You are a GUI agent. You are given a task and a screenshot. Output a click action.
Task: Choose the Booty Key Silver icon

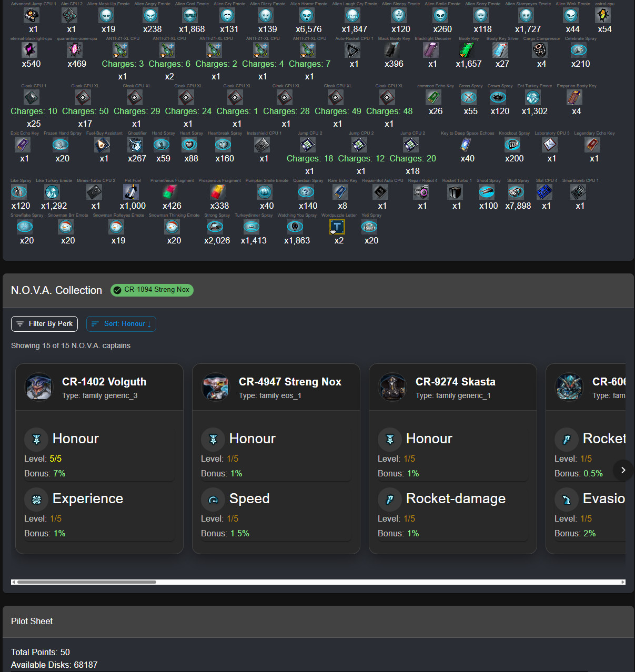pos(500,50)
